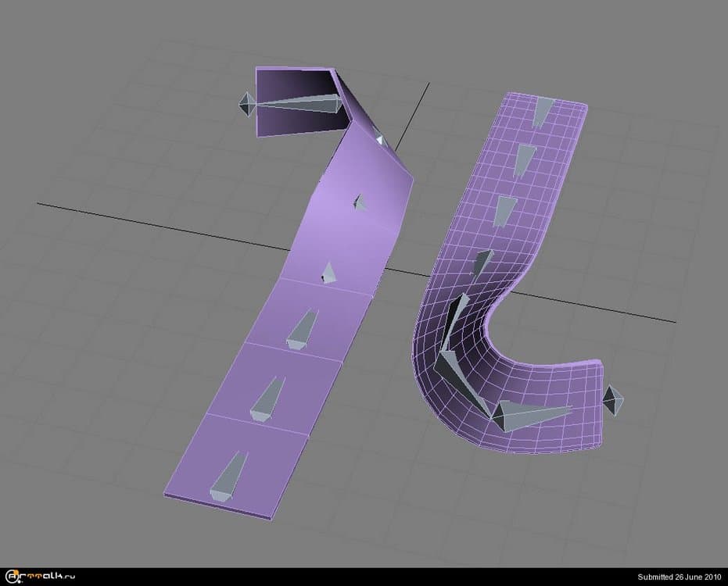Screen dimensions: 728x586
Task: Select second bone from bottom of flat strip
Action: pos(267,400)
